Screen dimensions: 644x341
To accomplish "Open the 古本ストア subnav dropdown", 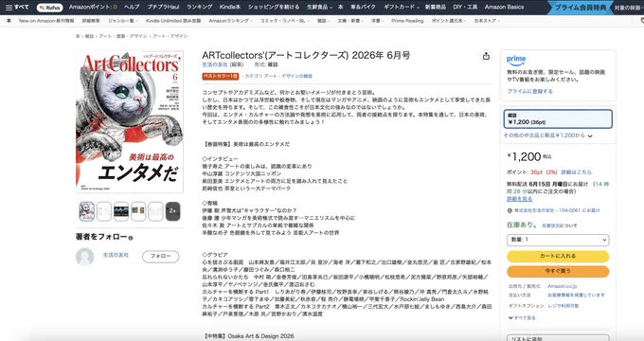I will coord(487,21).
